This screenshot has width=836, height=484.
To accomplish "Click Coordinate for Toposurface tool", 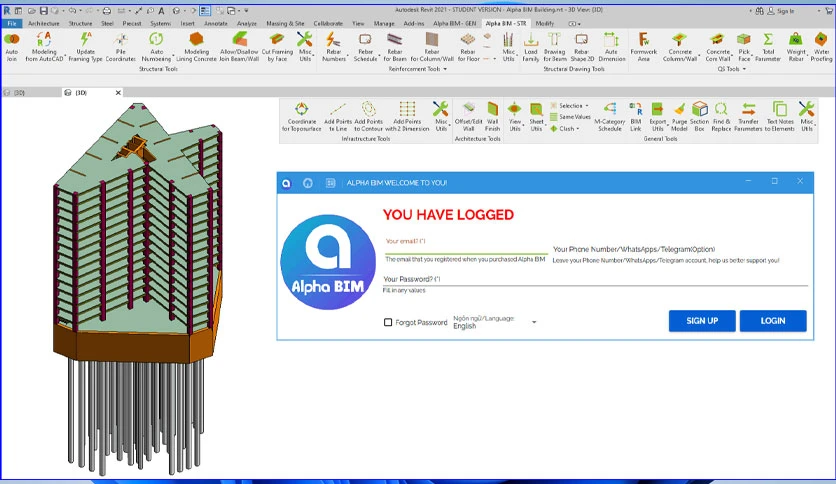I will coord(301,117).
